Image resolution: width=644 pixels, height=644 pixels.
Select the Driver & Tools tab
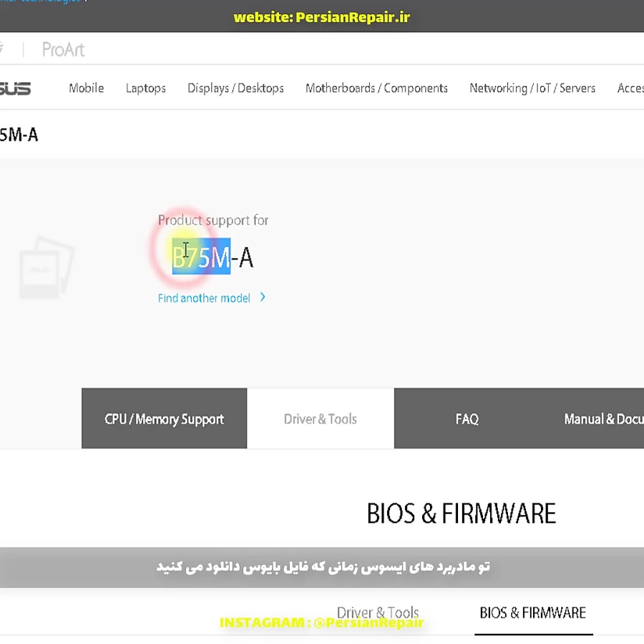click(x=320, y=419)
